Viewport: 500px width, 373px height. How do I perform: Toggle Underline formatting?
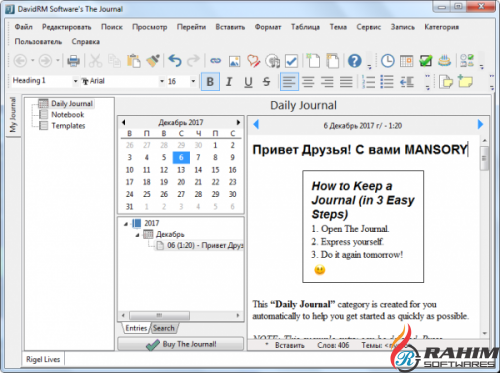(x=248, y=82)
